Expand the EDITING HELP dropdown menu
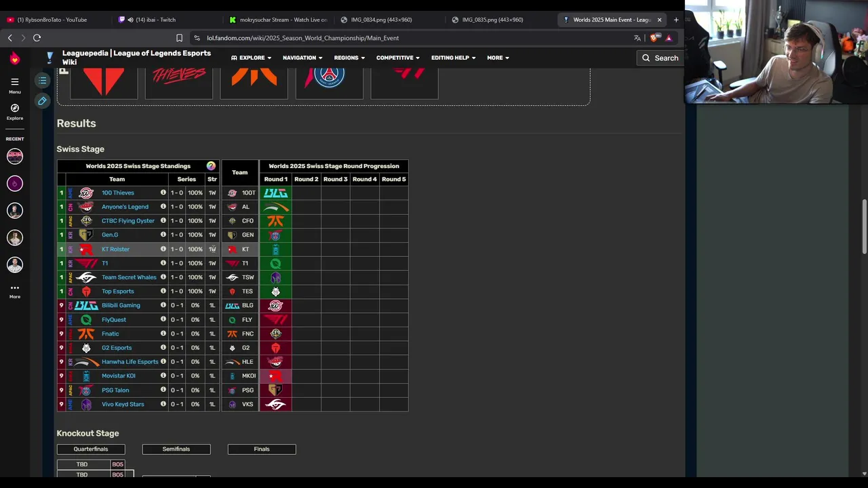The height and width of the screenshot is (488, 868). (x=453, y=58)
